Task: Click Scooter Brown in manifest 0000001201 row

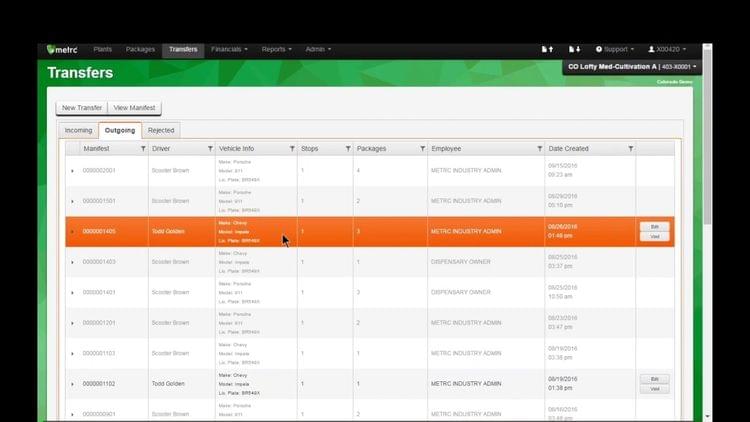Action: pyautogui.click(x=170, y=323)
